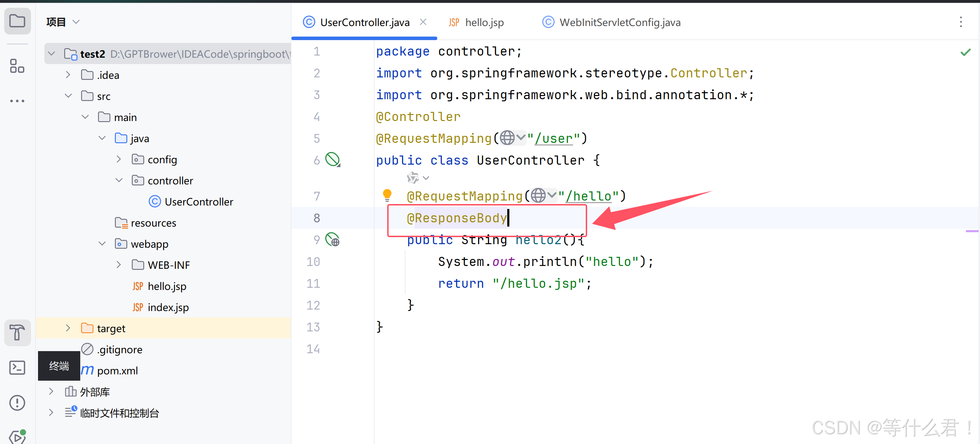Screen dimensions: 980x444
Task: Click the More tool windows ellipsis icon
Action: [x=17, y=101]
